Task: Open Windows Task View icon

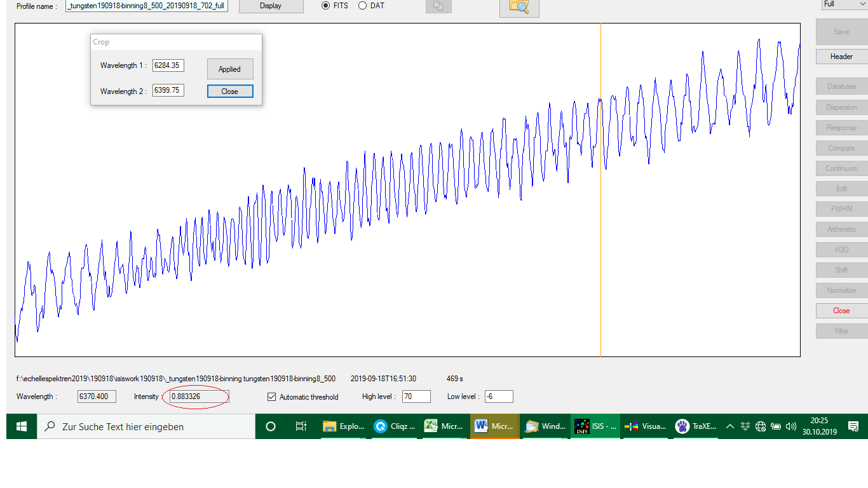Action: [301, 426]
